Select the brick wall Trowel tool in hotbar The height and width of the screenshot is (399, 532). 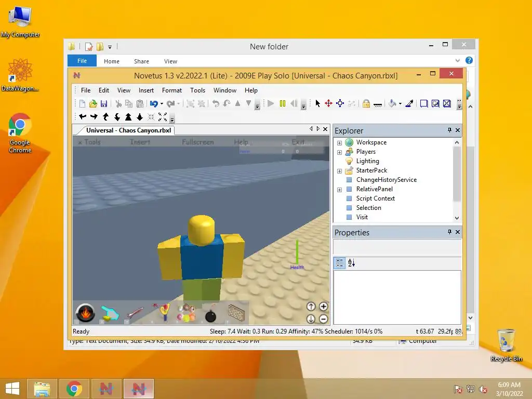point(236,313)
